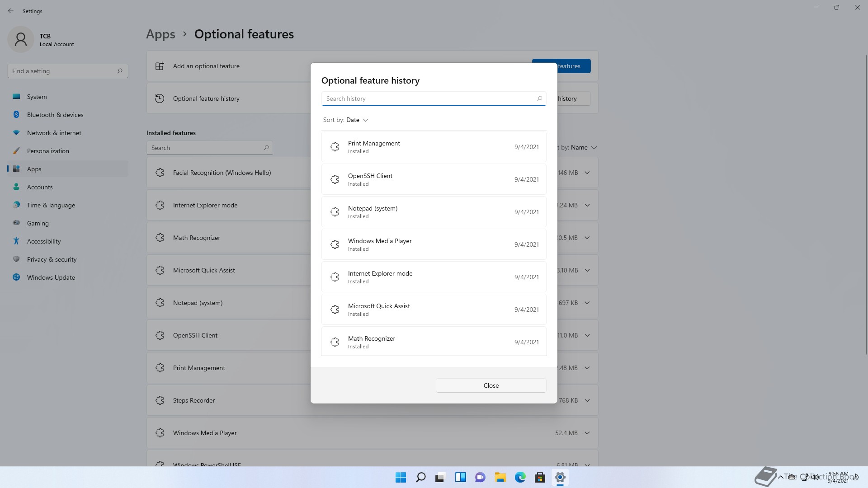Open Time & language settings
This screenshot has width=868, height=488.
[68, 205]
